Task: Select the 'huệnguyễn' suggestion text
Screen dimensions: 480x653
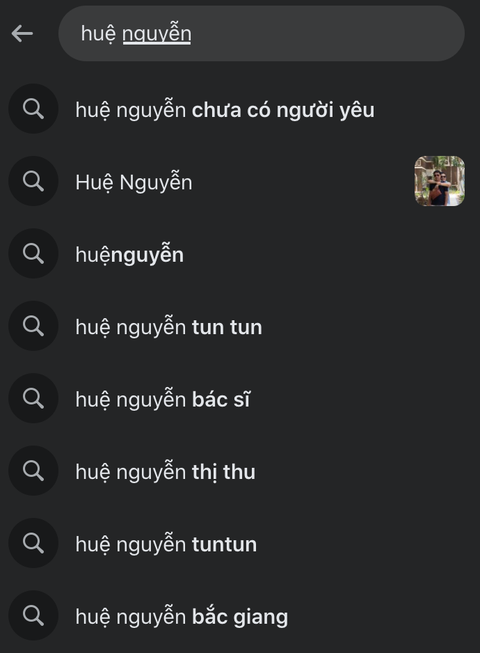Action: pyautogui.click(x=129, y=255)
